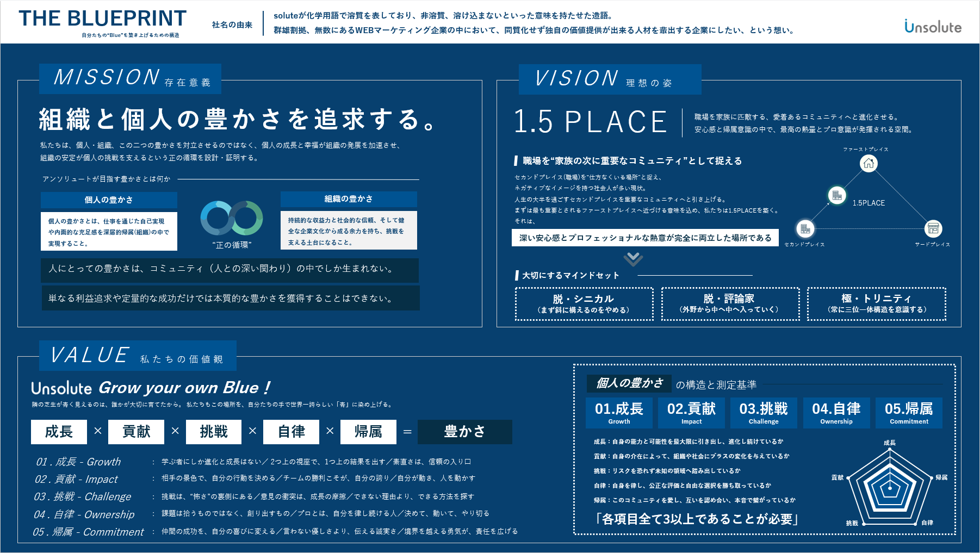The image size is (980, 553).
Task: Click the row 04 . 自律 - Ownership
Action: (x=262, y=514)
